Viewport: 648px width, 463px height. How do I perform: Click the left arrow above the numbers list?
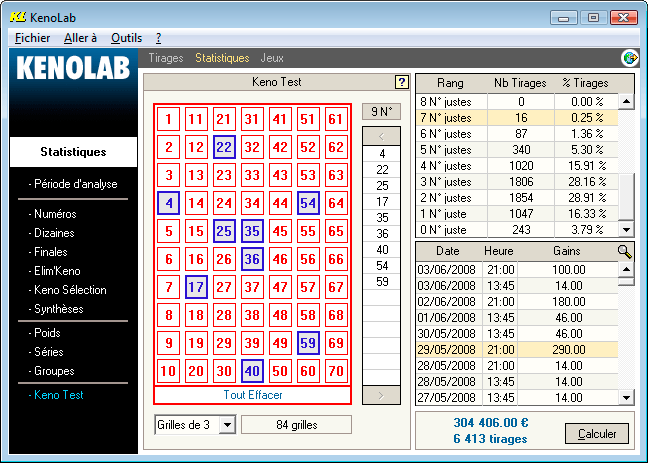click(380, 136)
